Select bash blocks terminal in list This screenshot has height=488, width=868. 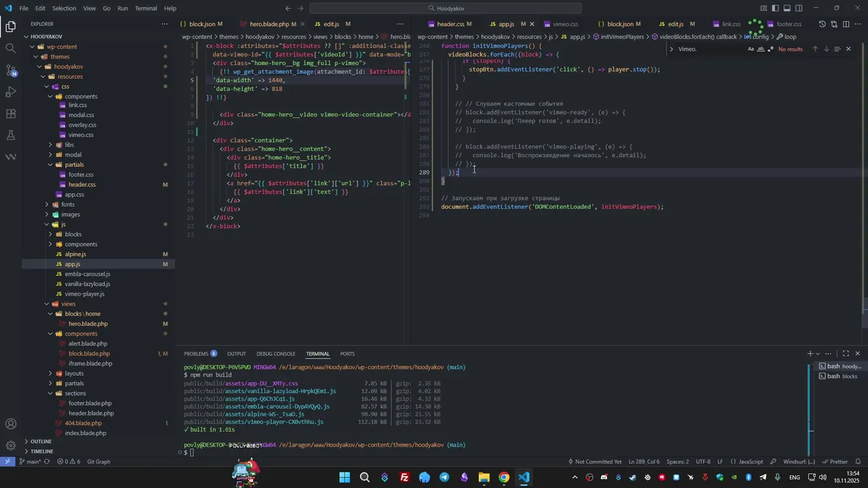pyautogui.click(x=841, y=376)
